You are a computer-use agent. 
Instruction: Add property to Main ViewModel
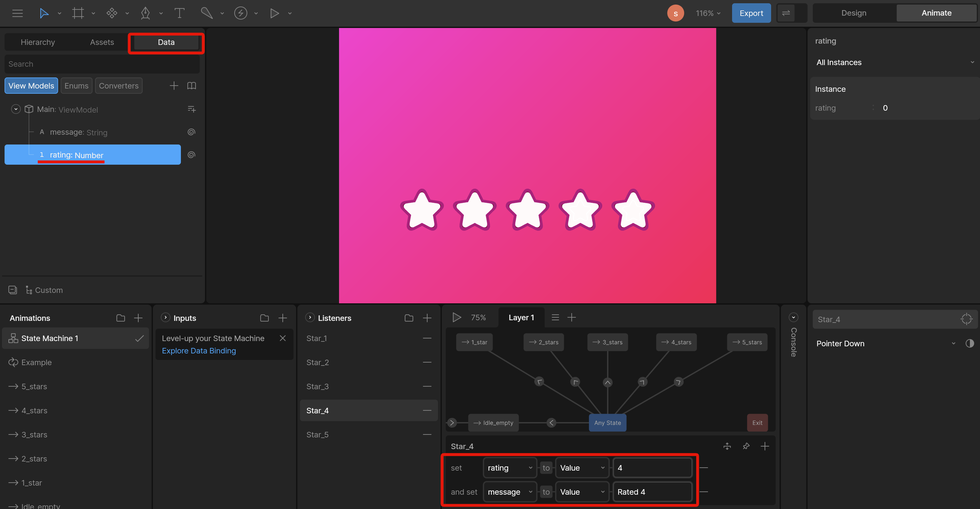click(192, 109)
